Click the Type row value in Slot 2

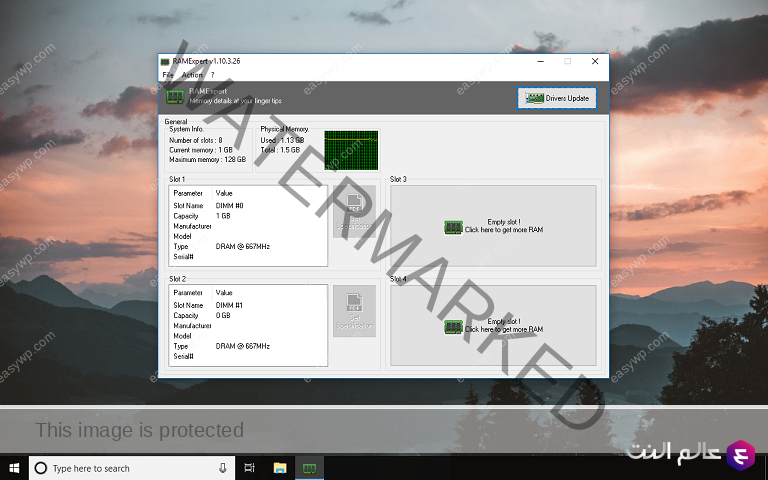pyautogui.click(x=242, y=346)
